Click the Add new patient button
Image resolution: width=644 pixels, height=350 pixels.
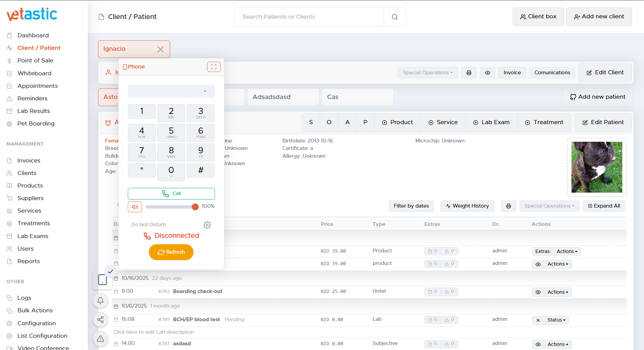(597, 97)
